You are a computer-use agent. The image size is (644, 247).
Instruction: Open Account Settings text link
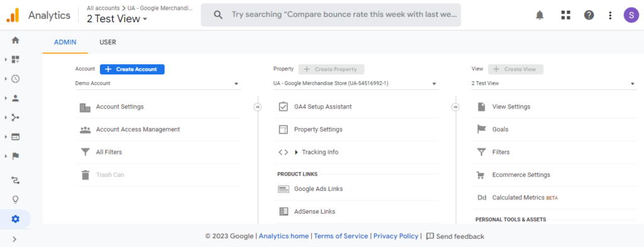[120, 106]
